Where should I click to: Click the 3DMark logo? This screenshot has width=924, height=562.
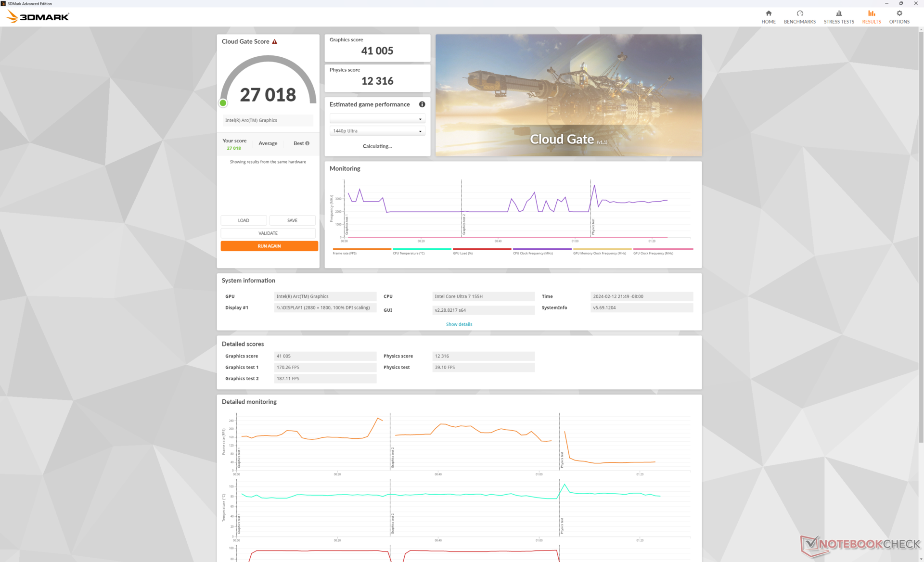38,17
